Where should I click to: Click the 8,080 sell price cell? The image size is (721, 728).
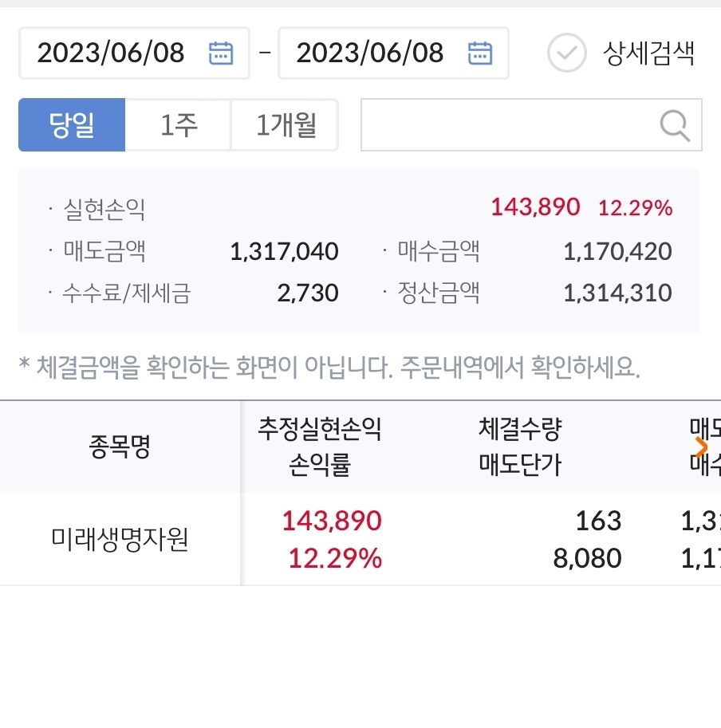(x=587, y=558)
